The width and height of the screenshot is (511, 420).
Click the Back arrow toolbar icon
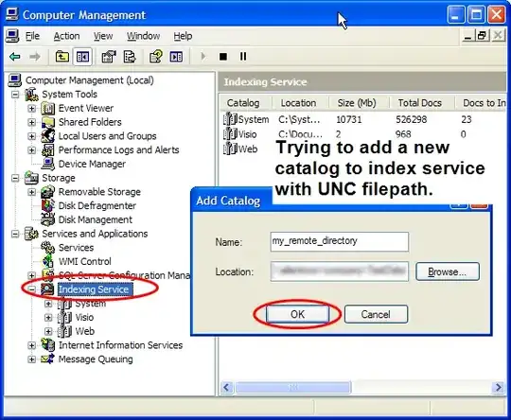(15, 57)
